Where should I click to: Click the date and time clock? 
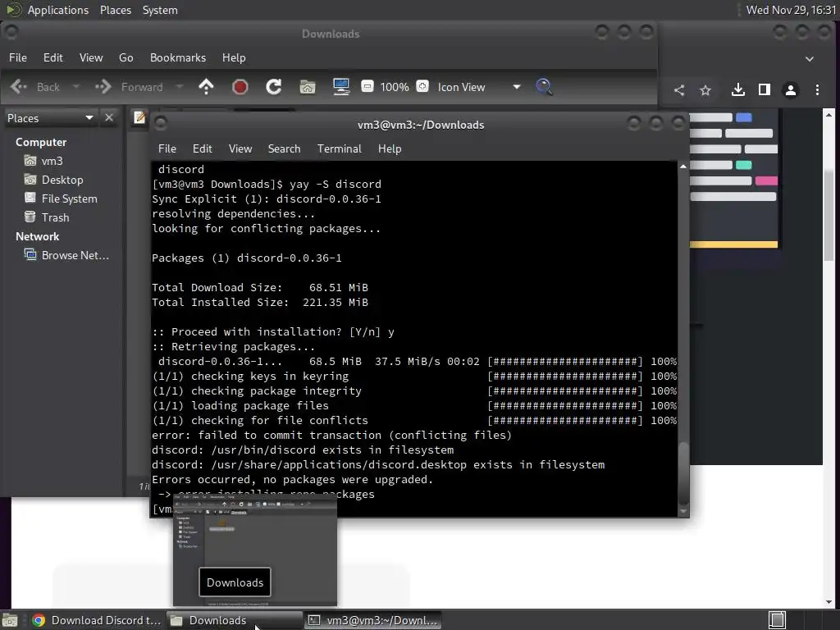coord(791,10)
